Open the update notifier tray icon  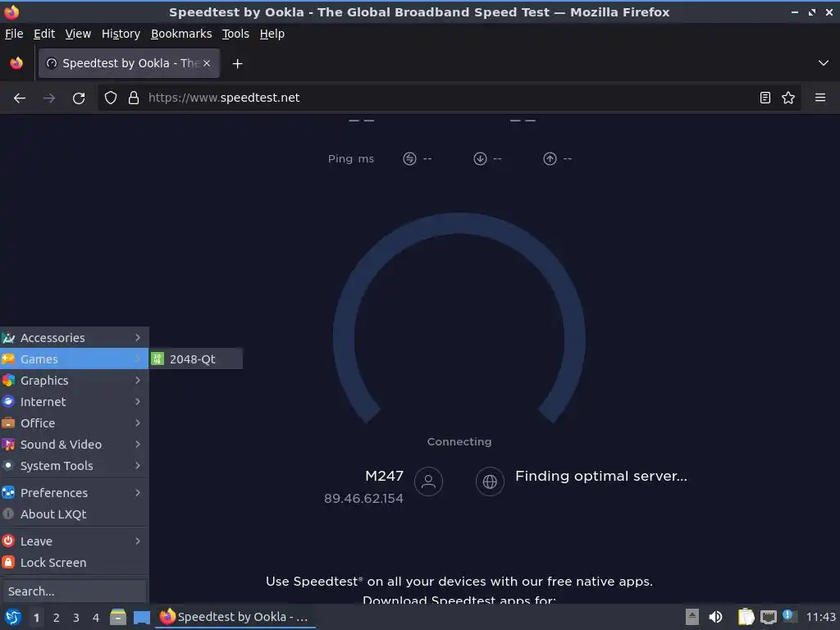(x=789, y=616)
